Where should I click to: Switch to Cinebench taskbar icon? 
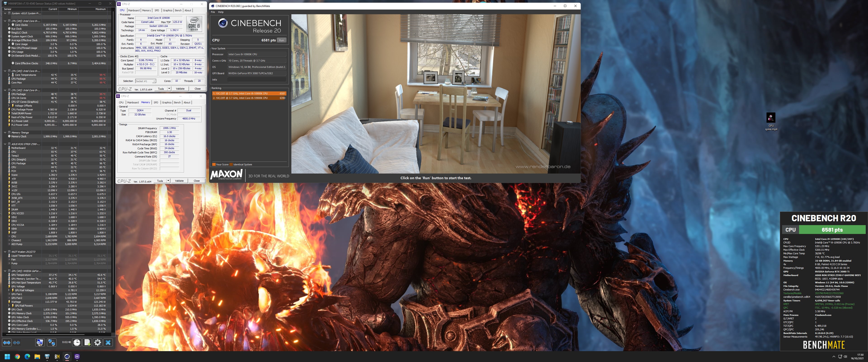(67, 356)
